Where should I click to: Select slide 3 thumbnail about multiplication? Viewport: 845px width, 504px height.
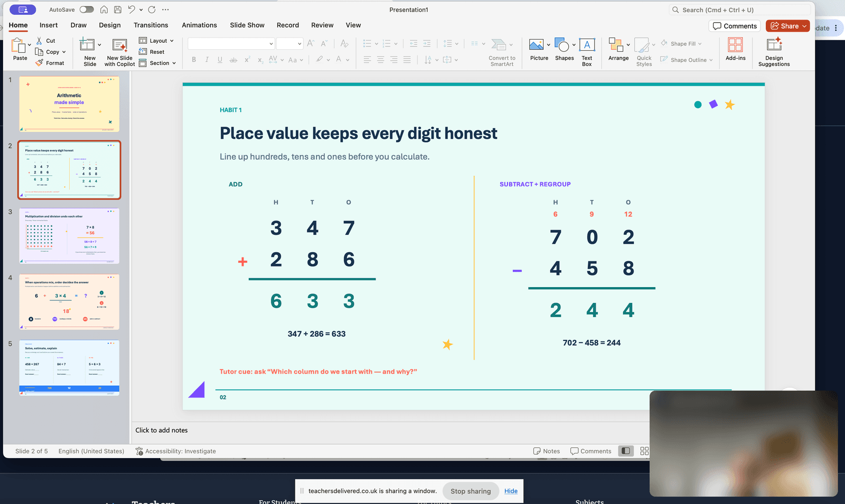pos(69,236)
